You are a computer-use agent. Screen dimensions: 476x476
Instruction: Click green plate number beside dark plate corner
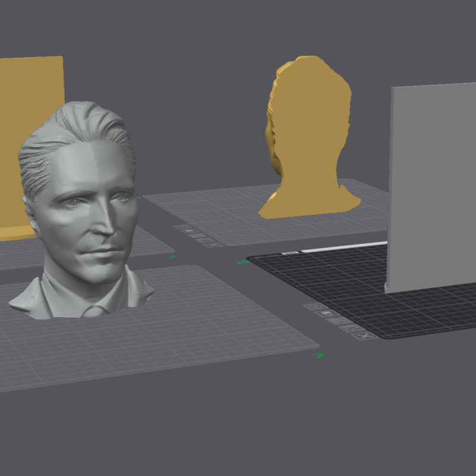(242, 261)
